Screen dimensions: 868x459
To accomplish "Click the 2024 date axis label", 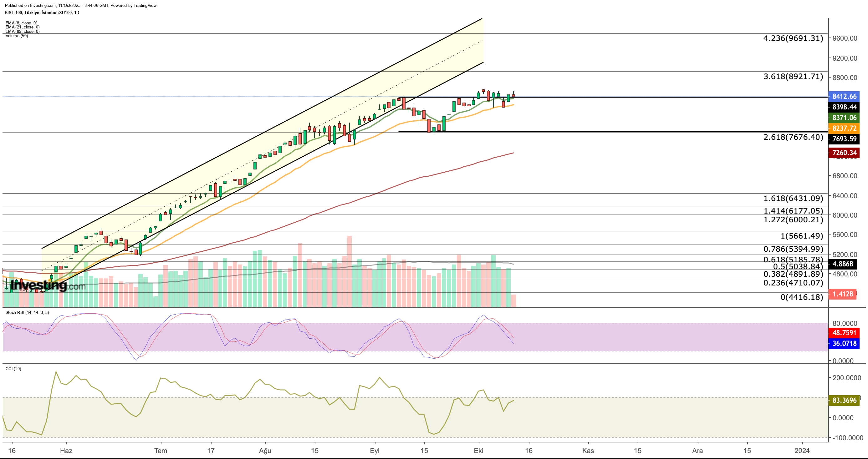I will pos(802,451).
